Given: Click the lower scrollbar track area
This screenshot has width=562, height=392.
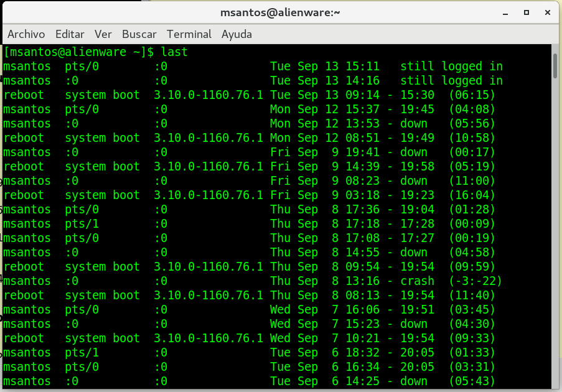Looking at the screenshot, I should coord(555,249).
